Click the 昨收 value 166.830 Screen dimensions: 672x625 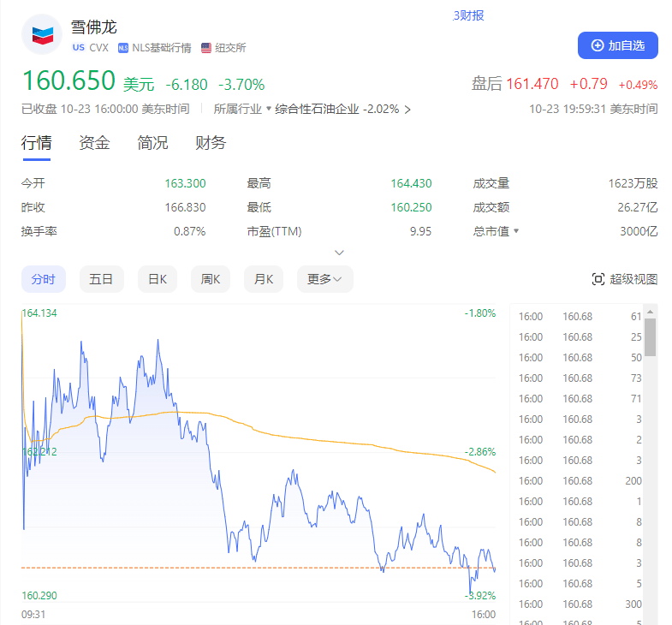point(185,207)
